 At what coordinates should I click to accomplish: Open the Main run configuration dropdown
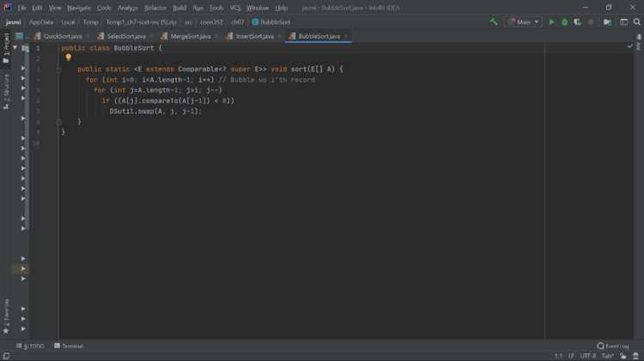click(x=523, y=21)
